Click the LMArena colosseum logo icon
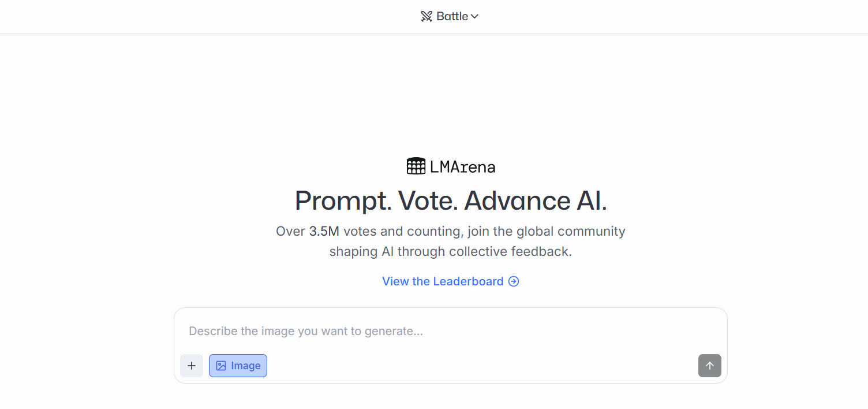868x409 pixels. pos(416,166)
